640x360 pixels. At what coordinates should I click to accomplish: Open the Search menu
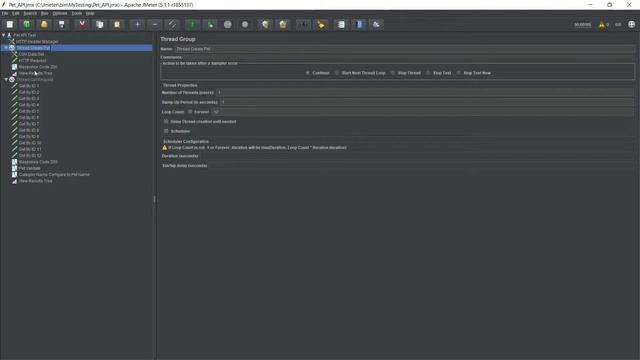(30, 13)
